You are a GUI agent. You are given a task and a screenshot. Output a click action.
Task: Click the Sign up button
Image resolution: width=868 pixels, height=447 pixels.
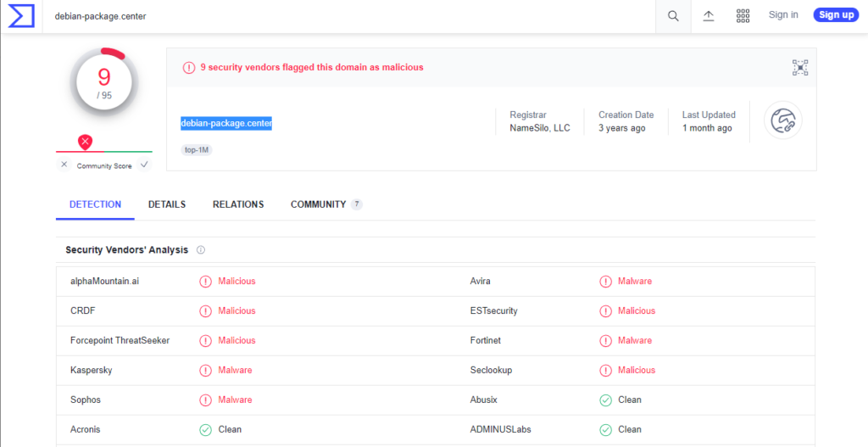click(x=836, y=15)
